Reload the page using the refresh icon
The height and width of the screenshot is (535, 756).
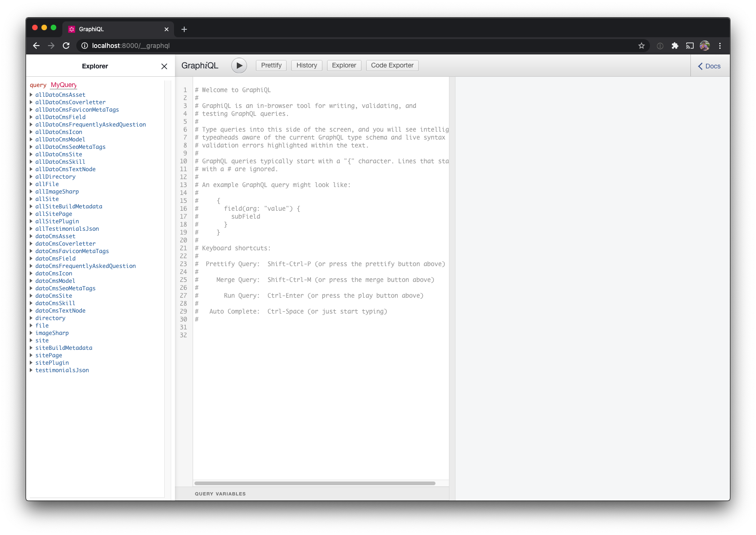(x=66, y=46)
